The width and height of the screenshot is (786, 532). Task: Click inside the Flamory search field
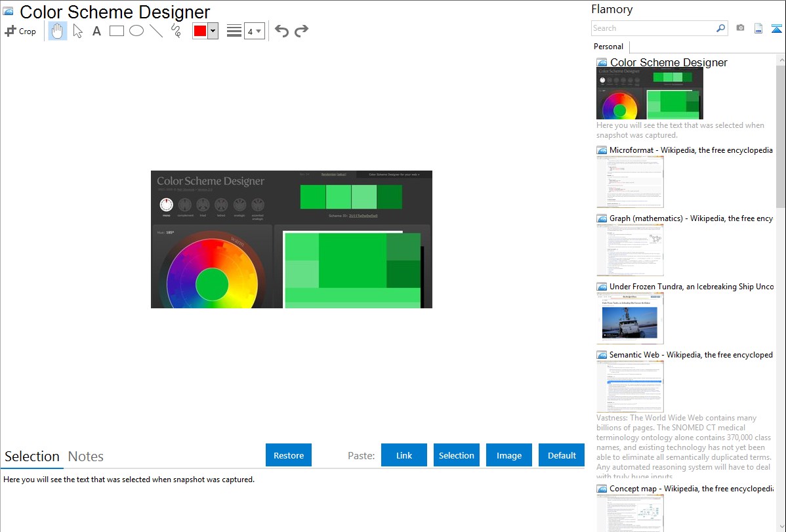point(653,28)
